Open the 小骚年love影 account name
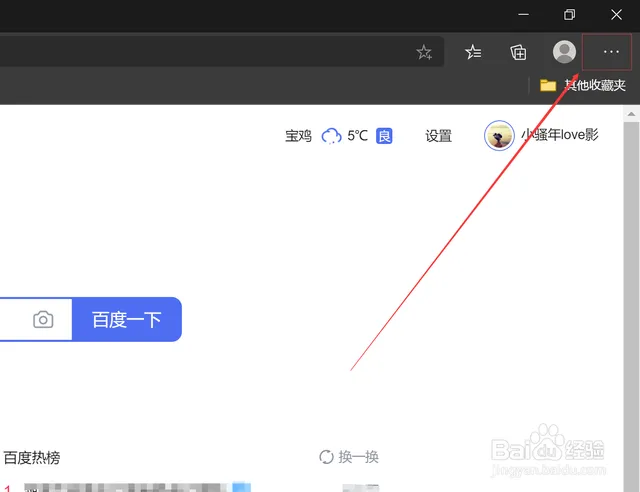The width and height of the screenshot is (640, 492). pyautogui.click(x=560, y=135)
